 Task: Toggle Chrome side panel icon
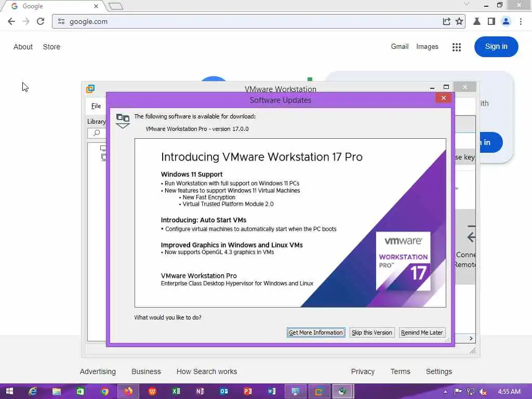(x=491, y=21)
